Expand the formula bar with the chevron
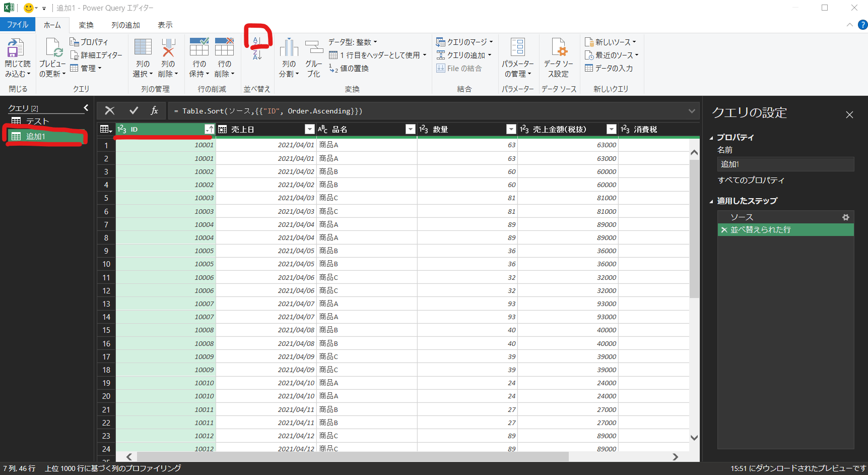This screenshot has width=868, height=475. pyautogui.click(x=692, y=111)
